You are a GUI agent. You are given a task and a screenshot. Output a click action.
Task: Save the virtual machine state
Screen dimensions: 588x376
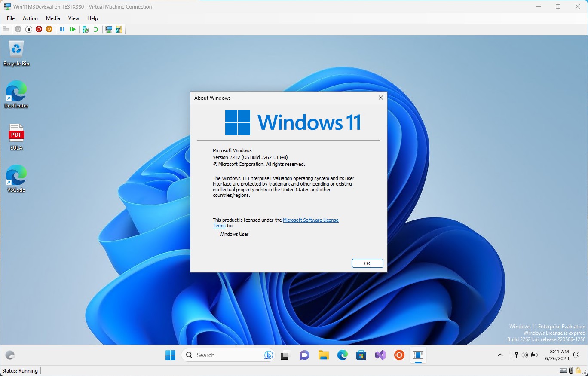(x=49, y=29)
